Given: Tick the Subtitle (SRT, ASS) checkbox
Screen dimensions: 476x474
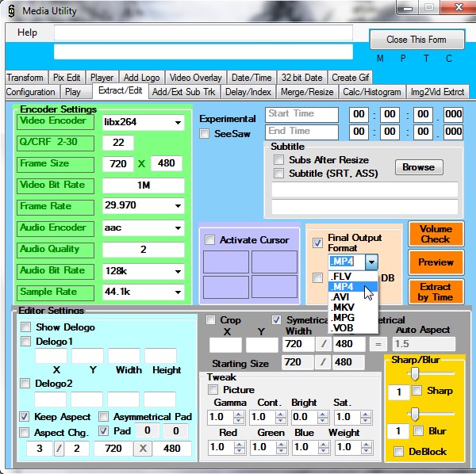Looking at the screenshot, I should (278, 173).
